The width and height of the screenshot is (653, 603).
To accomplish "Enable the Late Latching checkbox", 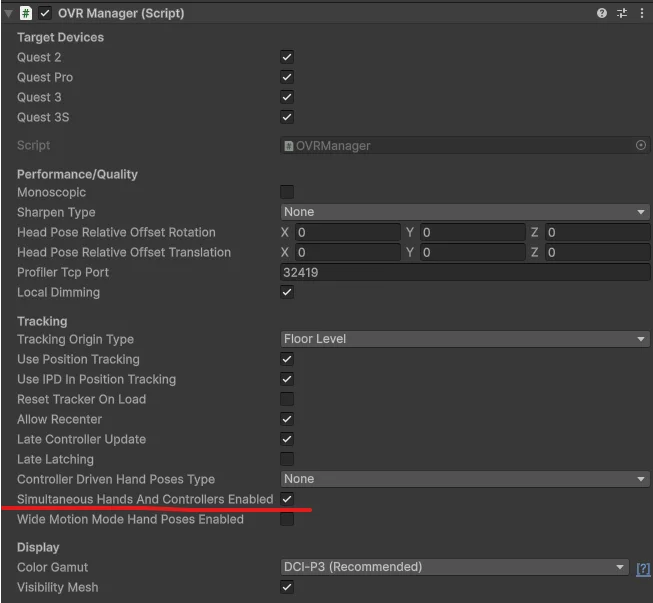I will point(287,459).
